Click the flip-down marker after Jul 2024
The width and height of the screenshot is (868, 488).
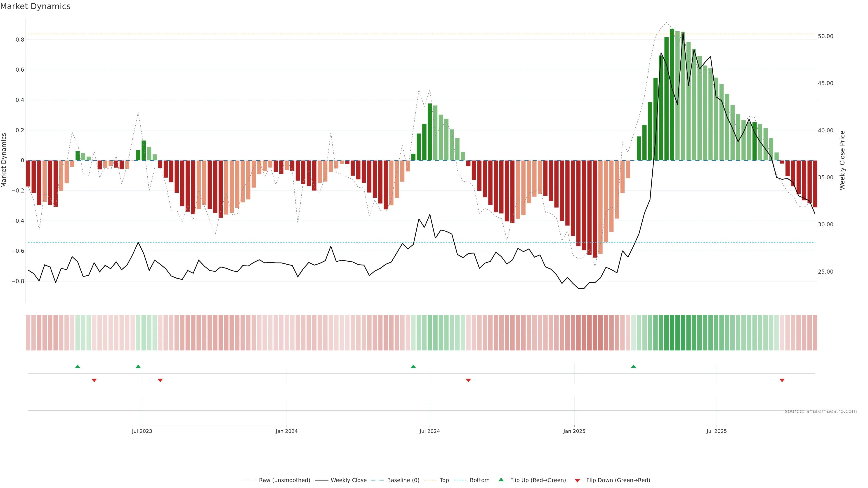coord(468,380)
